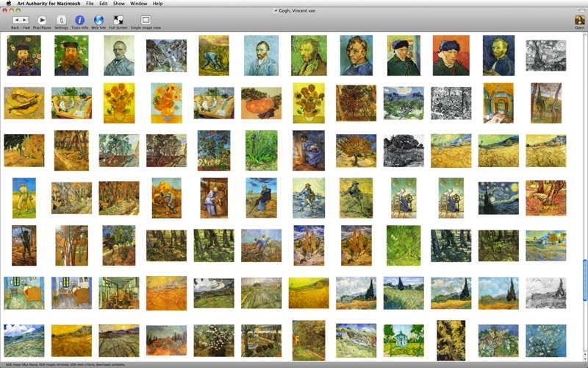
Task: Open the blue Starry Night painting thumbnail
Action: [x=498, y=198]
